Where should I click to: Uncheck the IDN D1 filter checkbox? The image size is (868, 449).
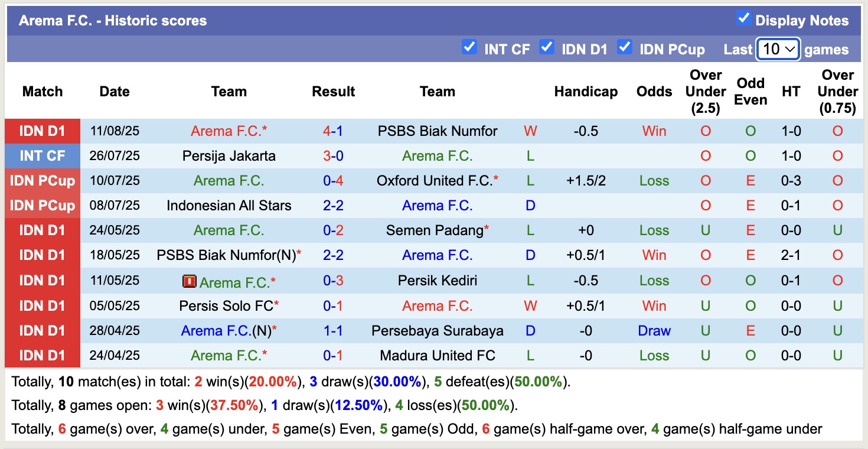pos(547,47)
